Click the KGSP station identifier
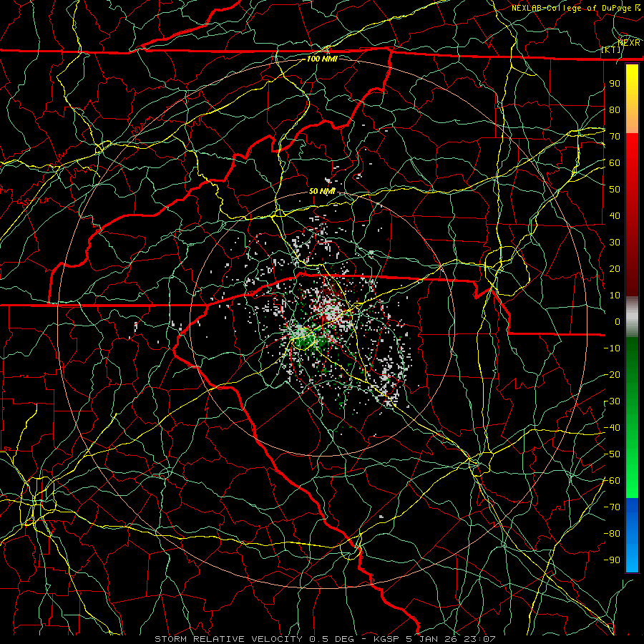Viewport: 644px width, 644px height. click(x=386, y=639)
